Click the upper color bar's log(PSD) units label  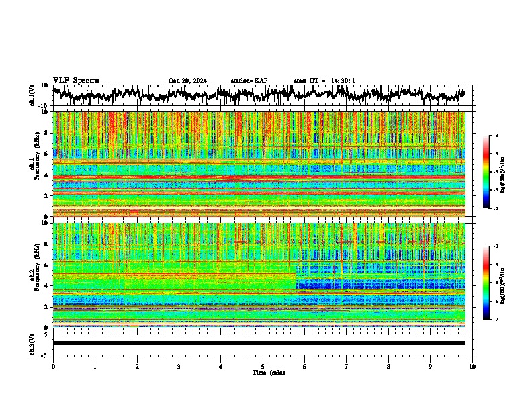pos(503,175)
